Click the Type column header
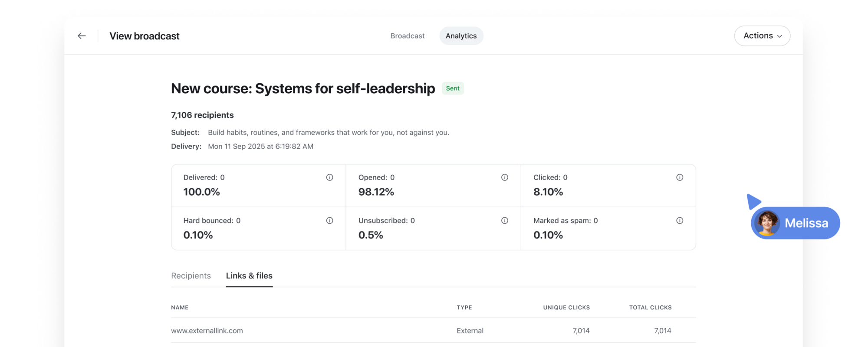The width and height of the screenshot is (868, 347). (x=464, y=308)
